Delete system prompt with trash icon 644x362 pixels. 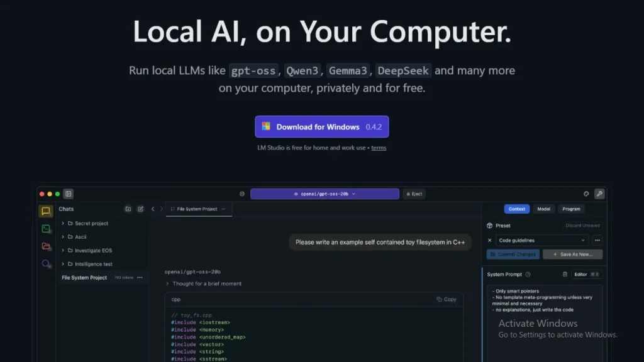[565, 274]
